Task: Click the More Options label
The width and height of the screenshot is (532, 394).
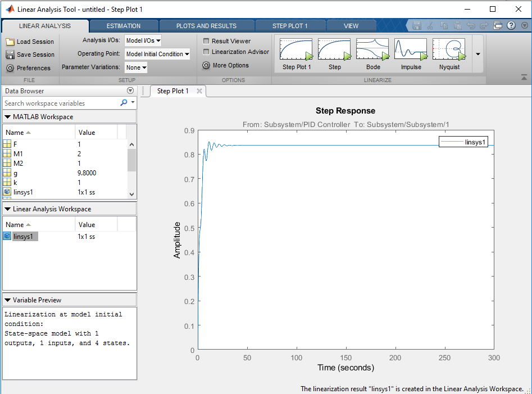Action: tap(231, 66)
